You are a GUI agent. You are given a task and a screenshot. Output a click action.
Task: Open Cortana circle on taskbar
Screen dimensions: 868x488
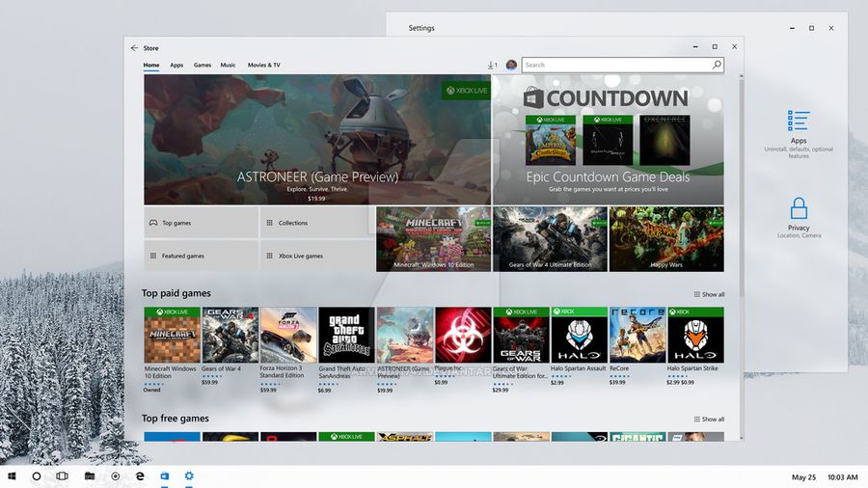tap(37, 475)
